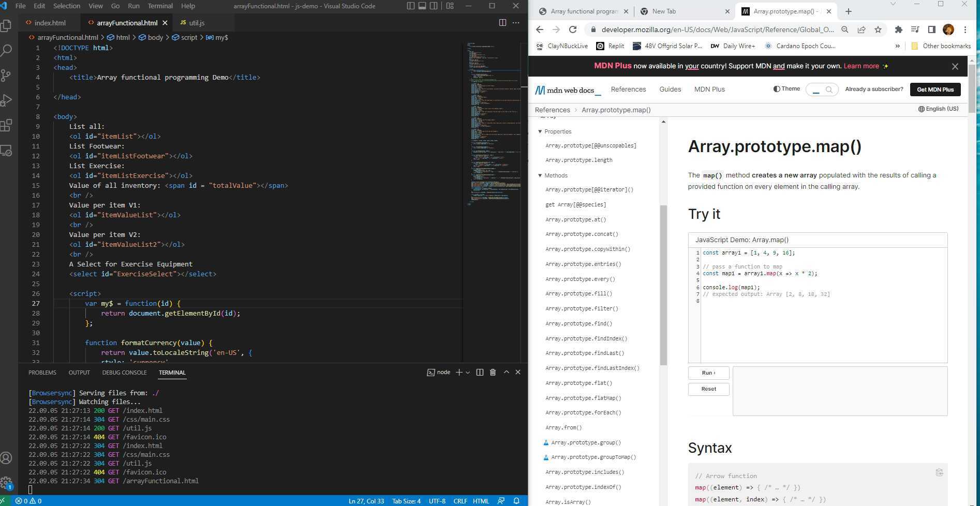Open the new terminal launch profile dropdown
This screenshot has width=980, height=506.
[x=468, y=373]
